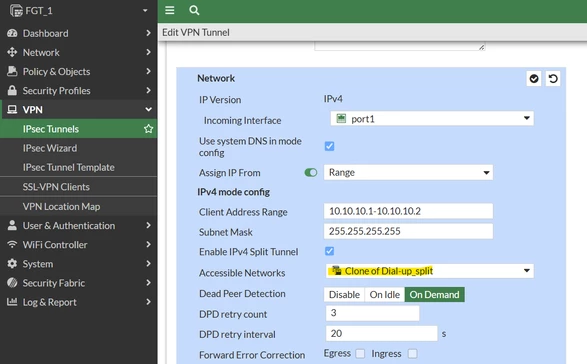The height and width of the screenshot is (364, 587).
Task: Open the Incoming Interface port1 dropdown
Action: 432,119
